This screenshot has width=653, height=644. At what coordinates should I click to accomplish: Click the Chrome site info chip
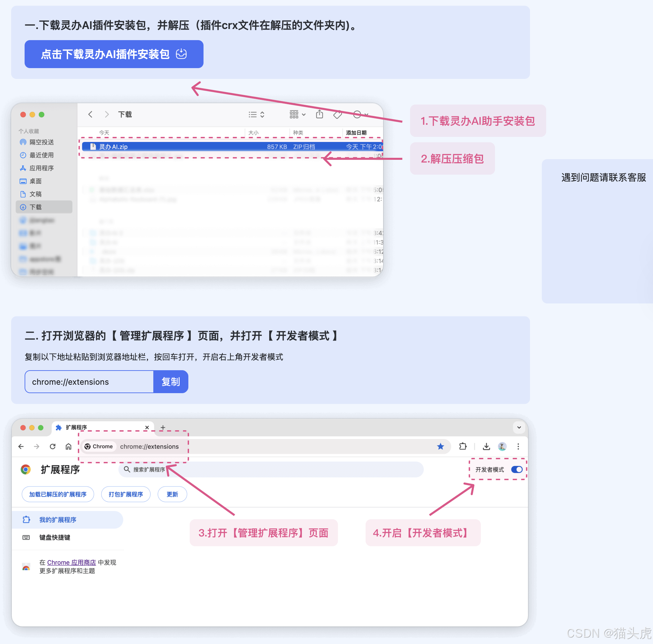[99, 446]
